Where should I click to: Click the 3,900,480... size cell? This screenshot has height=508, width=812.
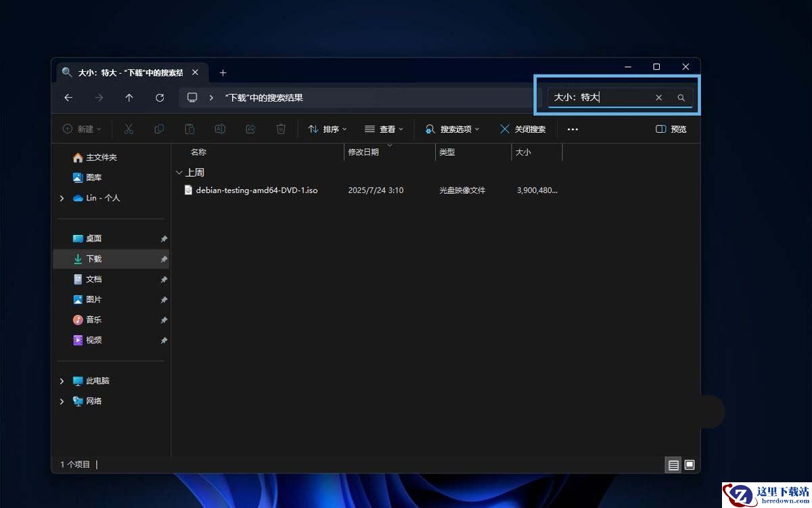537,190
